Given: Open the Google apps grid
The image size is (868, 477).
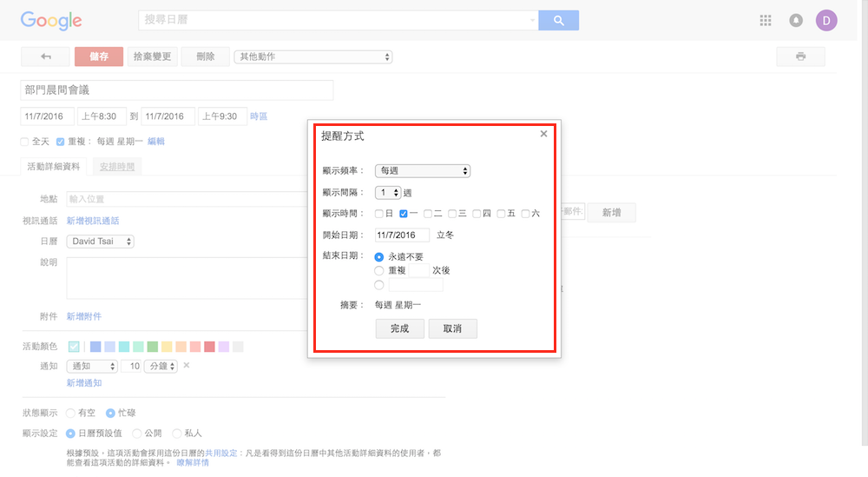Looking at the screenshot, I should point(765,21).
